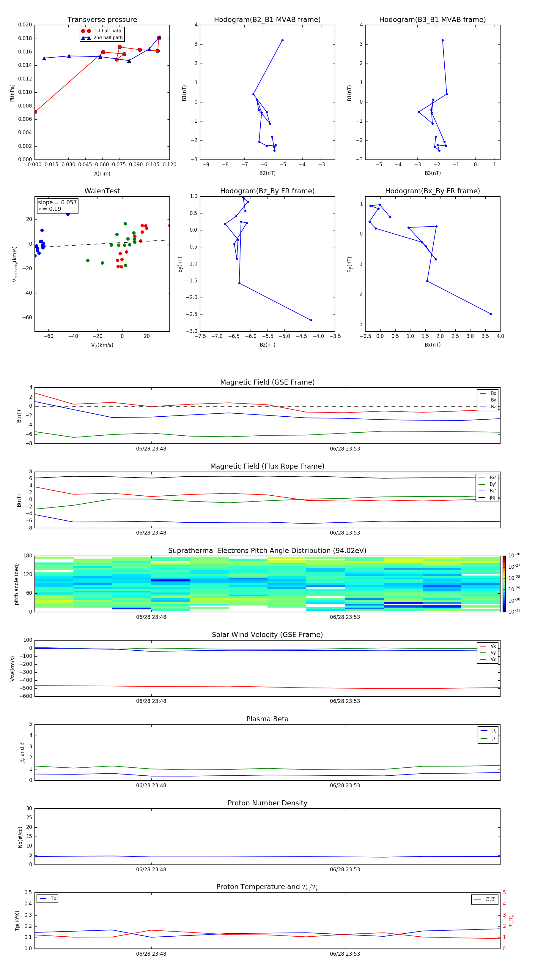Viewport: 535px width, 980px height.
Task: Click 'pitch angle (deg)' axis label
Action: 16,584
